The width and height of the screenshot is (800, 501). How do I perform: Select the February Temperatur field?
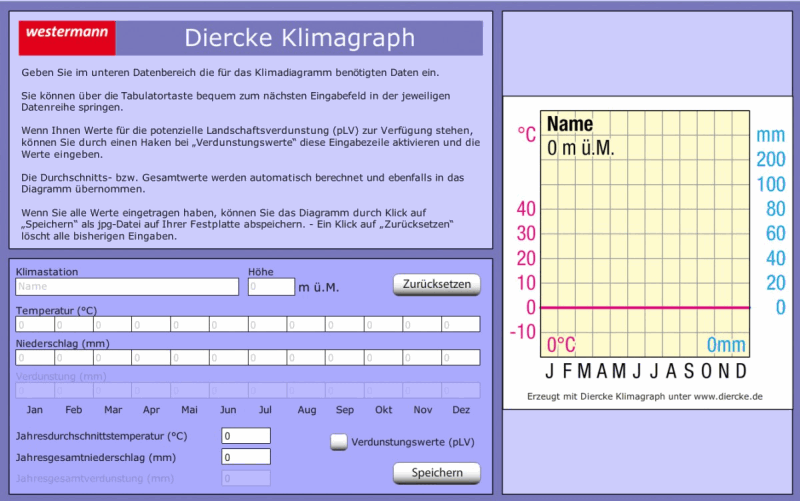[74, 324]
